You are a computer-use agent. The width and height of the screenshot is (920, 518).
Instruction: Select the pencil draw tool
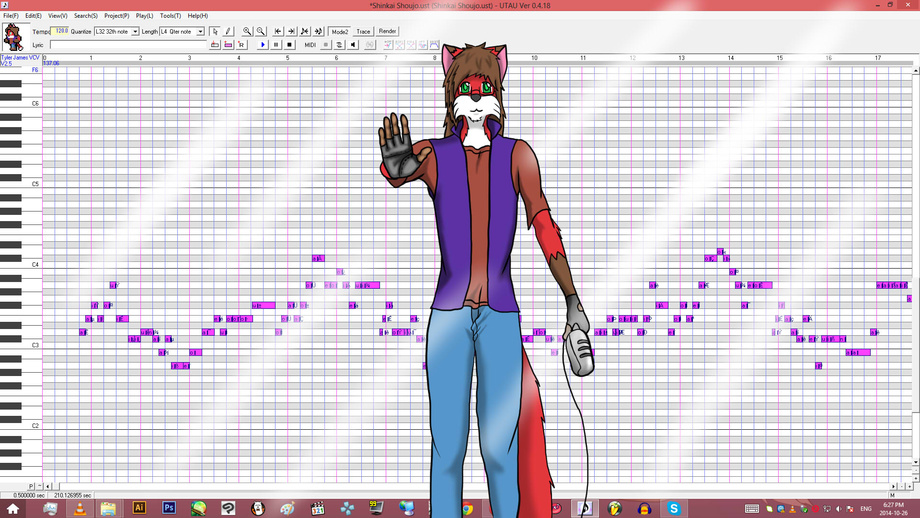pos(228,32)
